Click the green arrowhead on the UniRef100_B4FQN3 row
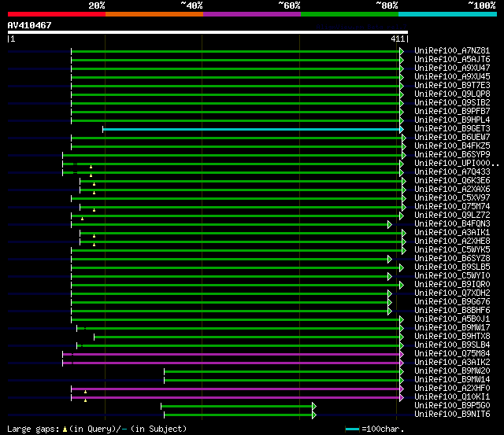The height and width of the screenshot is (435, 504). tap(390, 224)
